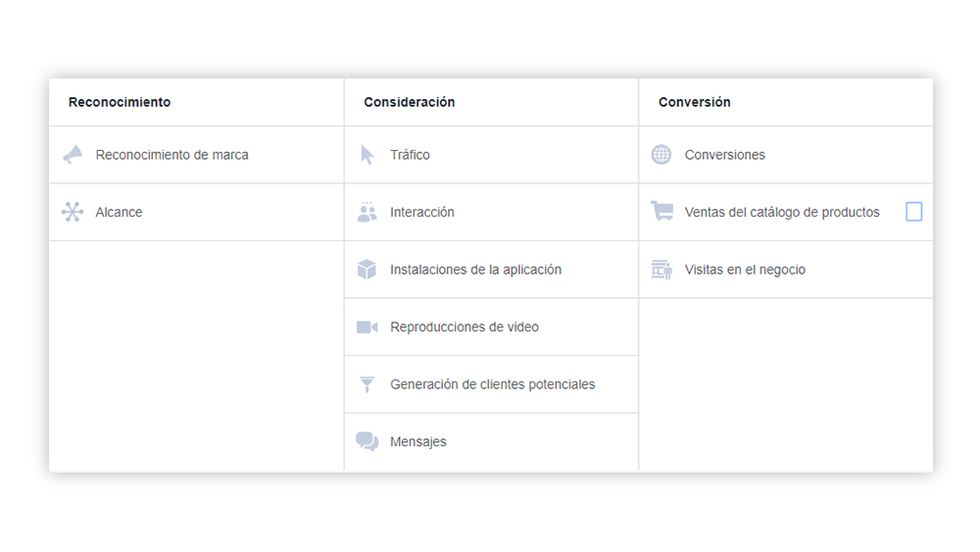Click the Mensajes chat bubbles icon
Image resolution: width=980 pixels, height=552 pixels.
(367, 441)
